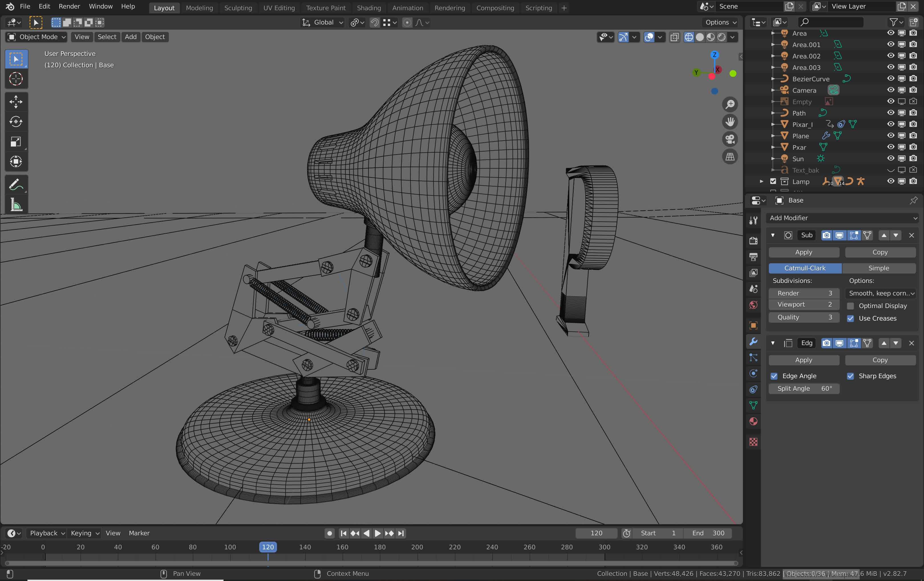The image size is (924, 581).
Task: Click the Split Angle 60° field
Action: click(804, 388)
